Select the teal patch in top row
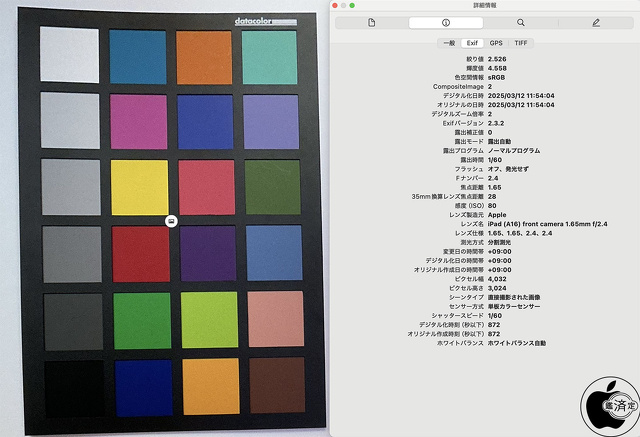The width and height of the screenshot is (640, 437). point(272,56)
